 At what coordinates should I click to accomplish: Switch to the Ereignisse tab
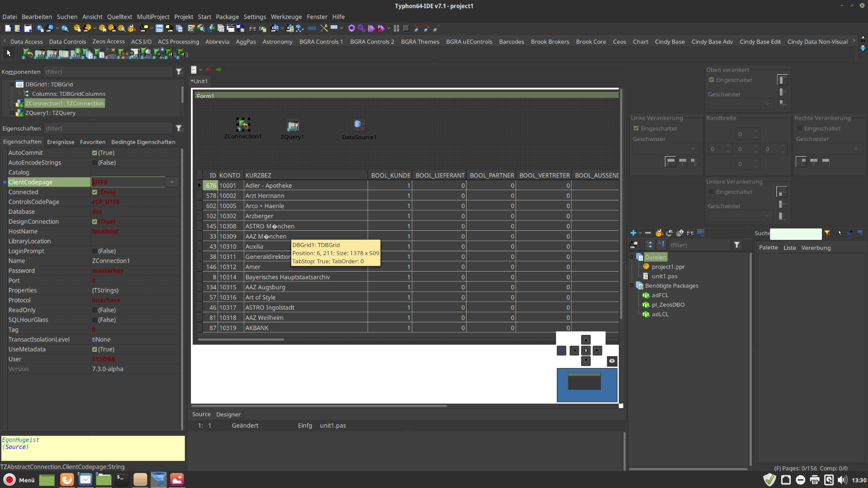(60, 142)
